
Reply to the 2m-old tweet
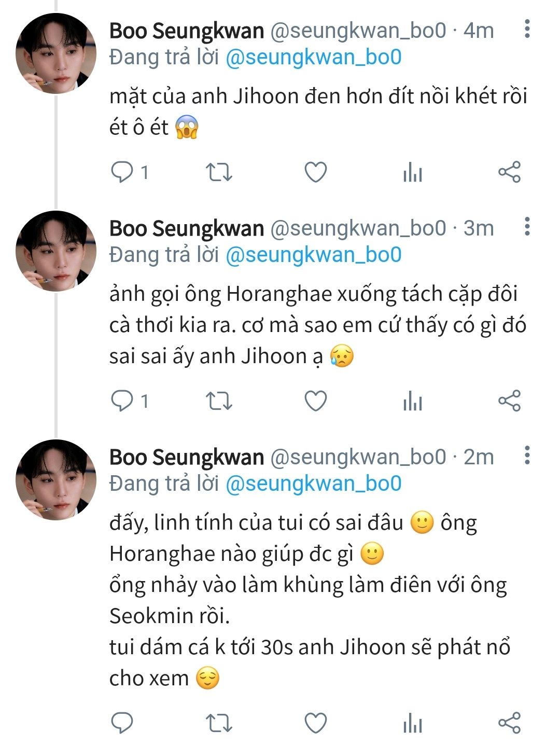(122, 723)
